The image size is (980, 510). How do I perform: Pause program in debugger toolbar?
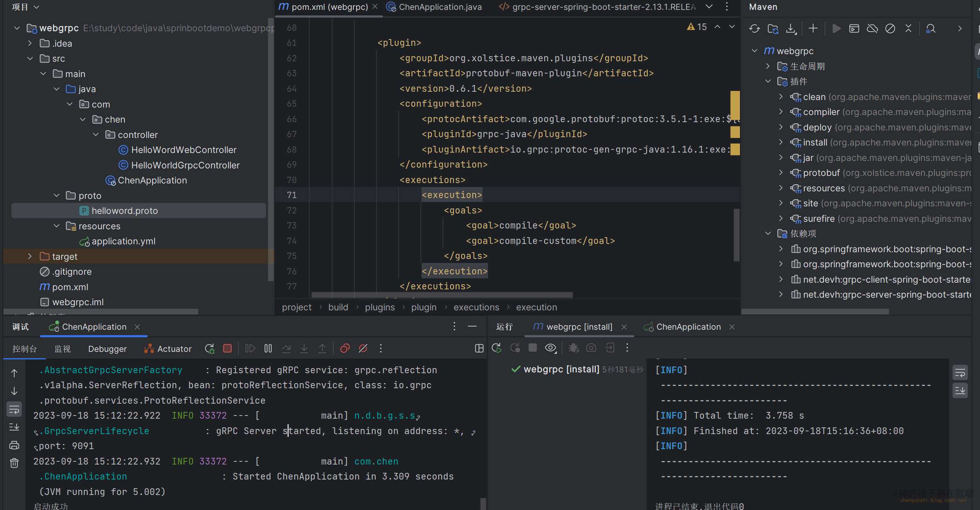(268, 348)
